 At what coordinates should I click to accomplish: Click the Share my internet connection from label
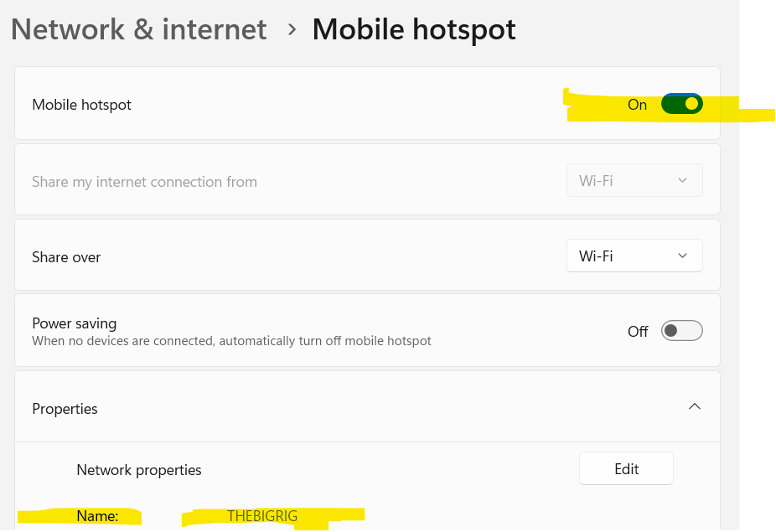[144, 182]
